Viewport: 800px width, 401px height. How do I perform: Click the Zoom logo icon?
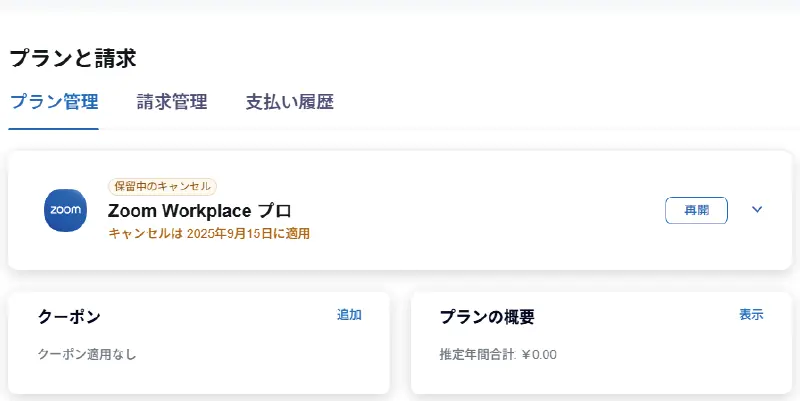point(65,210)
